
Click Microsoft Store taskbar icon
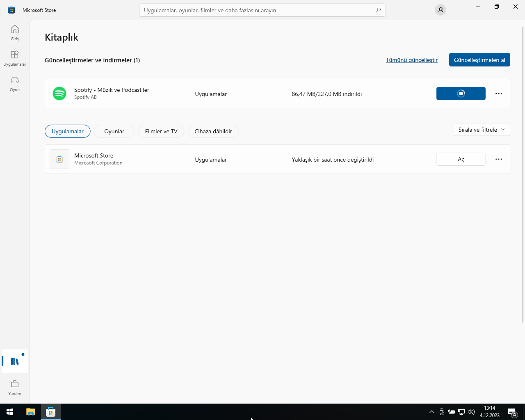pos(51,412)
